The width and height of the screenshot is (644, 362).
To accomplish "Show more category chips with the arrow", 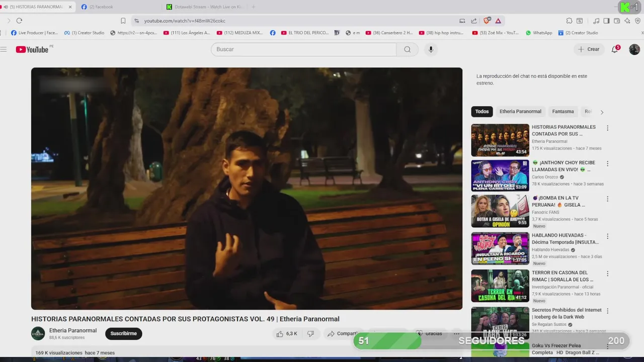I will [602, 112].
